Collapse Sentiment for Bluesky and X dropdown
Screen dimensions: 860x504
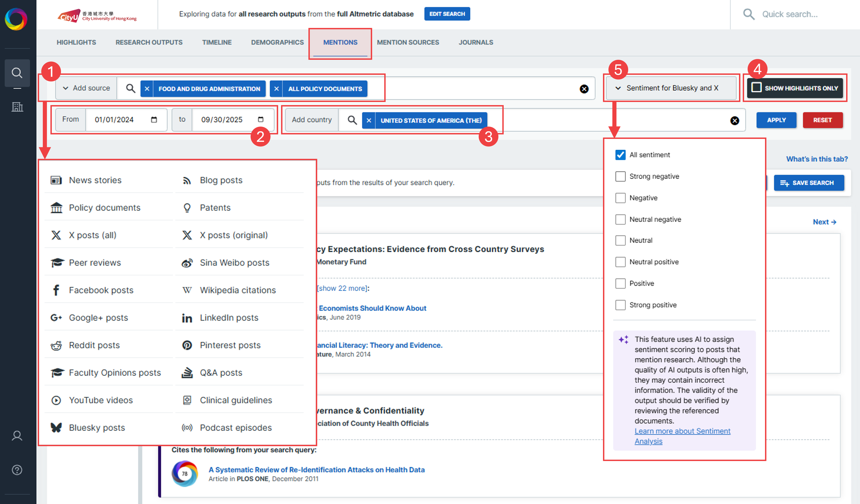click(x=668, y=88)
